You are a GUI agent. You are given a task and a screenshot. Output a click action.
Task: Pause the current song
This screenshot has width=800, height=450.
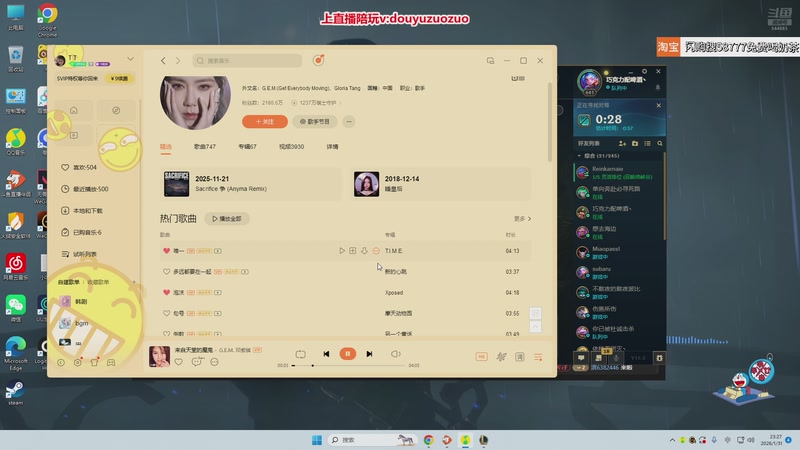click(x=348, y=354)
